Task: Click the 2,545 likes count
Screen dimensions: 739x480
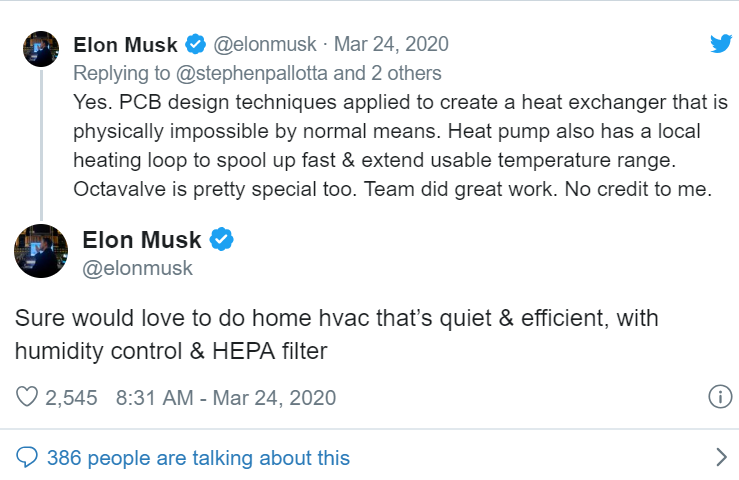Action: click(x=72, y=397)
